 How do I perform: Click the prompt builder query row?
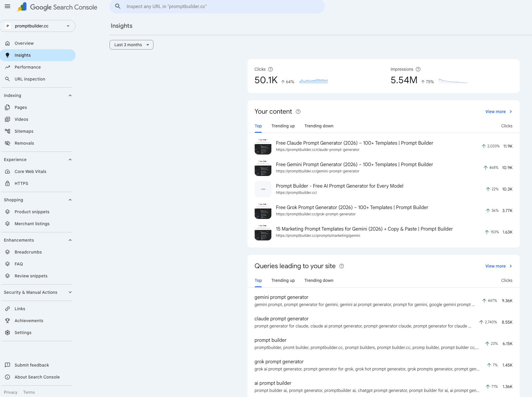383,344
